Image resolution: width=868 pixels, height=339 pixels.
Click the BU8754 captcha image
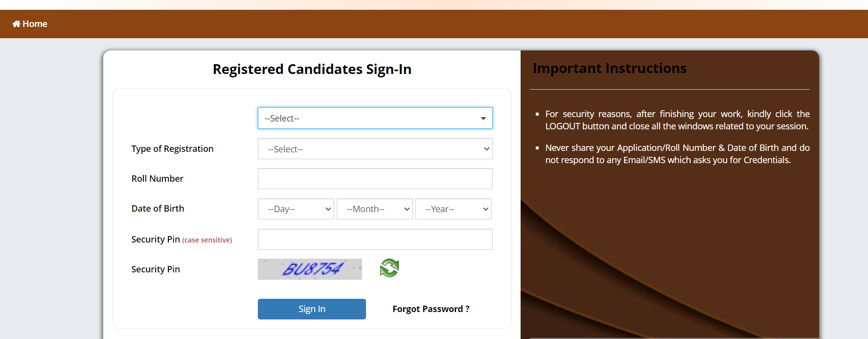(310, 269)
